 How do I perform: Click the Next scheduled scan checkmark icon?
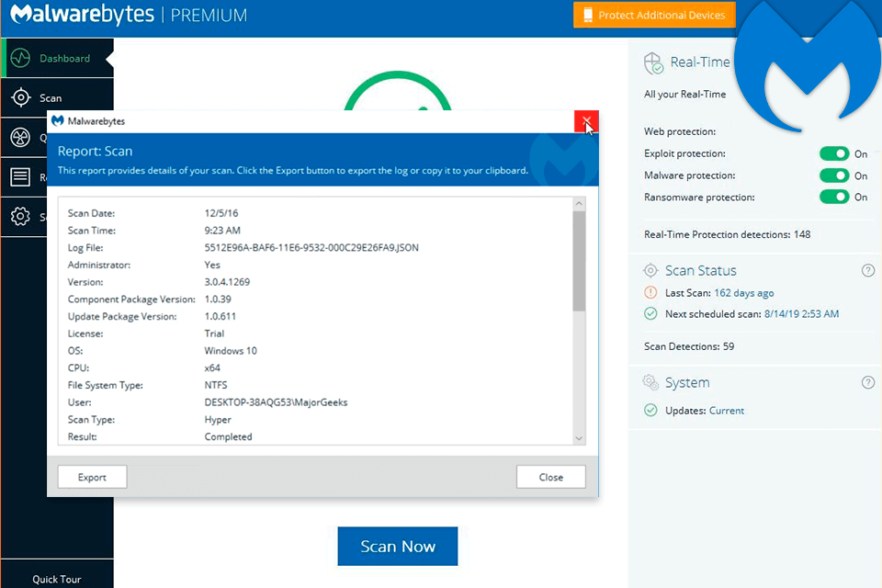point(650,313)
